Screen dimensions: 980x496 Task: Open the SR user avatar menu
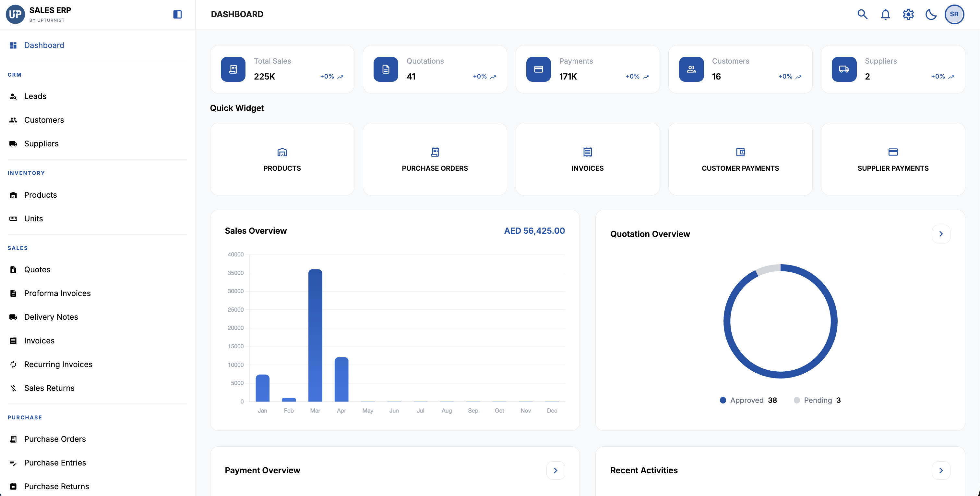click(x=954, y=15)
